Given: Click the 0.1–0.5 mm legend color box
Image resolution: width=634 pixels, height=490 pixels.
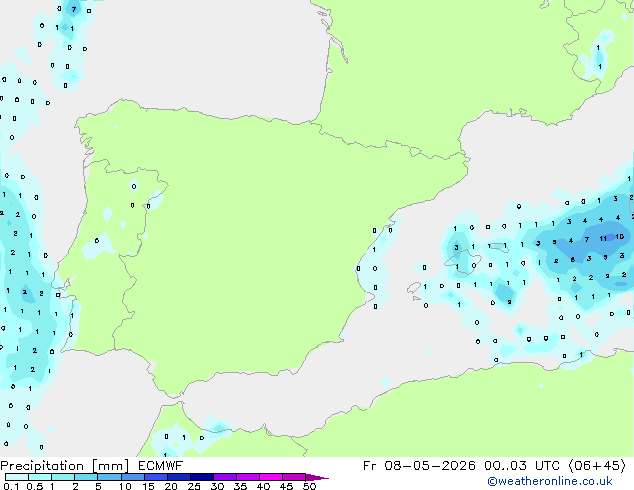Looking at the screenshot, I should coord(17,477).
